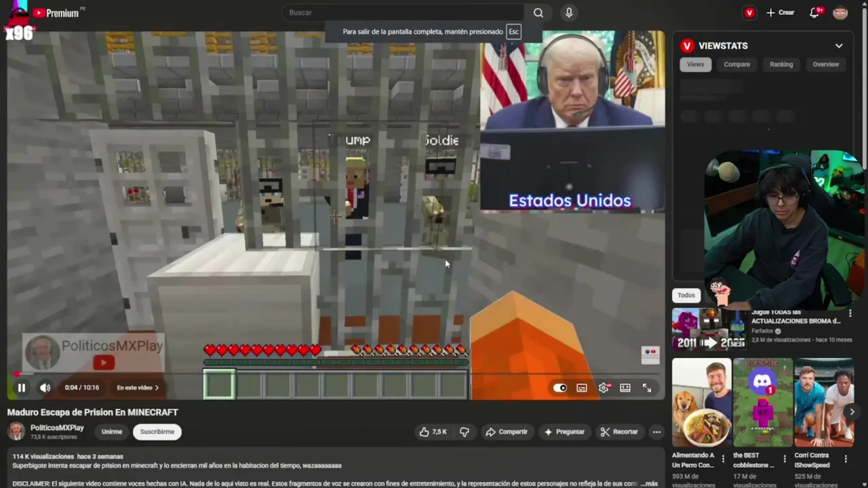Open PoliticosMXPlay channel name link
The height and width of the screenshot is (488, 868).
point(57,428)
